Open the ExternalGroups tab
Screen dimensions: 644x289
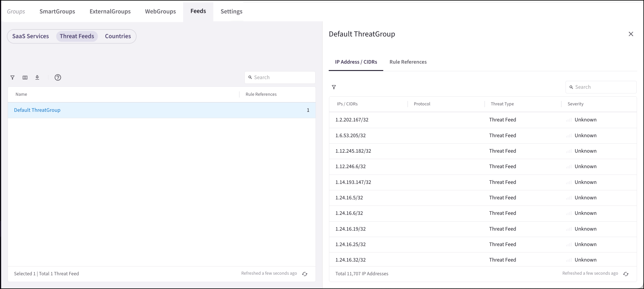110,11
